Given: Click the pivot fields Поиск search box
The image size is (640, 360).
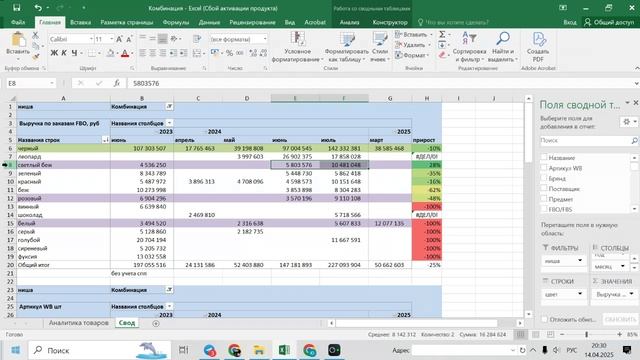Looking at the screenshot, I should point(589,140).
